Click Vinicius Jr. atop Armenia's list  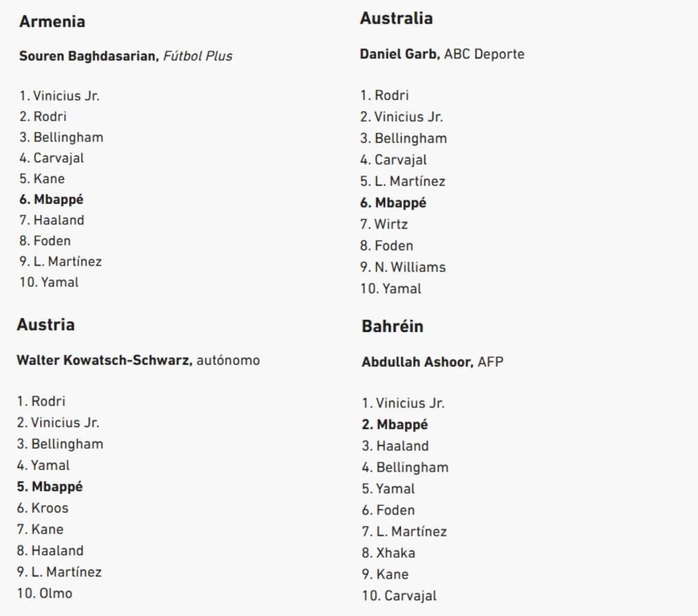pos(66,96)
